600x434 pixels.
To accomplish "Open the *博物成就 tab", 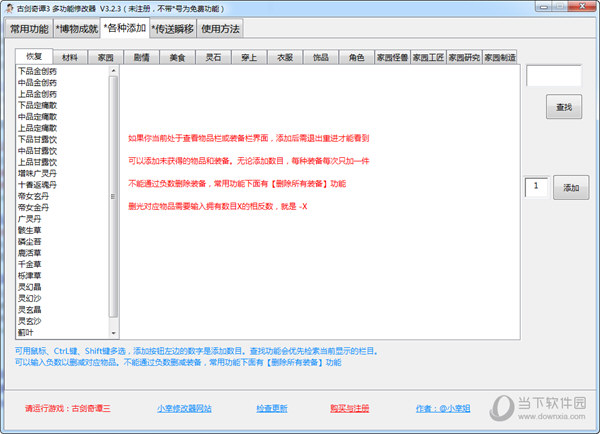I will tap(77, 29).
